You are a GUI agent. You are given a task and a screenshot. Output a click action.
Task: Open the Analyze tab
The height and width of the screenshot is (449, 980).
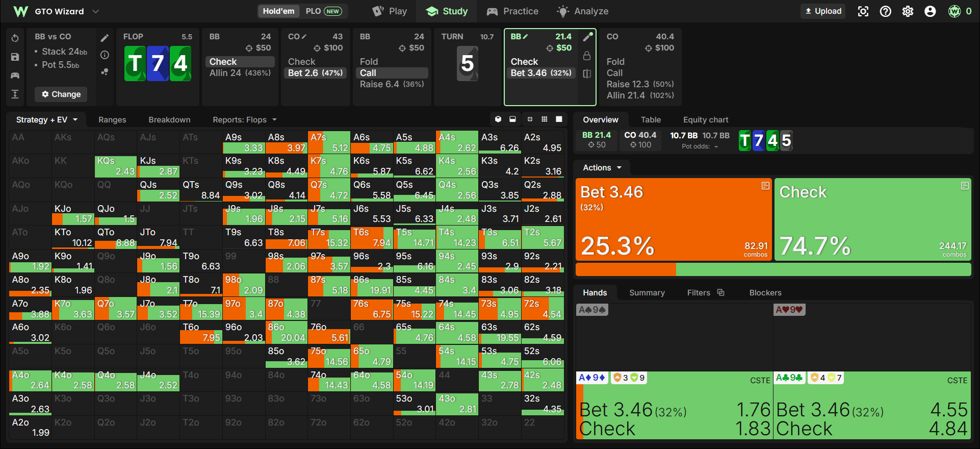582,11
